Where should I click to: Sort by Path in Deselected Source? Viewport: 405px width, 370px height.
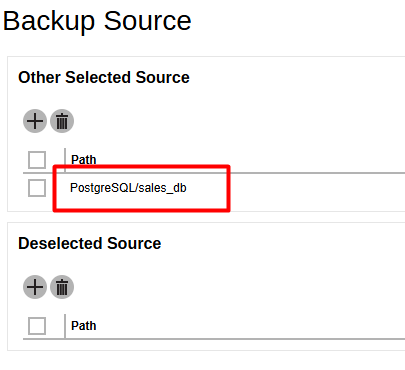click(84, 326)
